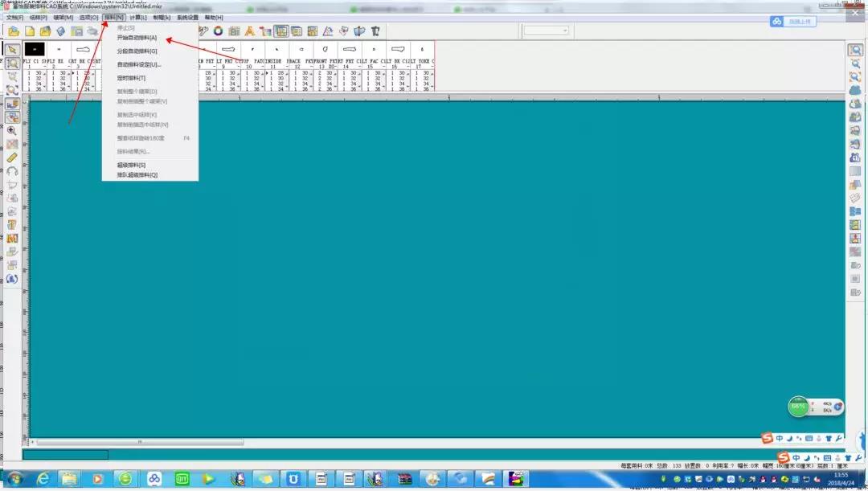Click the color wheel icon in top toolbar

click(x=218, y=31)
